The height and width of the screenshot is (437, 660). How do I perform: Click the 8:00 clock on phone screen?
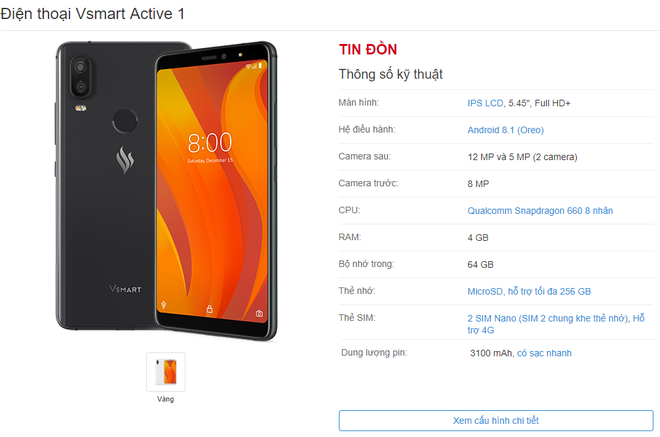pyautogui.click(x=210, y=143)
